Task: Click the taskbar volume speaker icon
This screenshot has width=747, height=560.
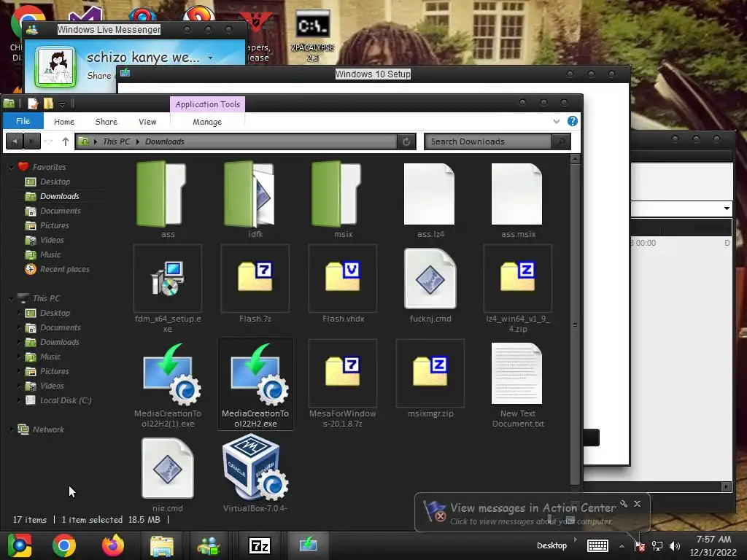Action: pyautogui.click(x=675, y=545)
